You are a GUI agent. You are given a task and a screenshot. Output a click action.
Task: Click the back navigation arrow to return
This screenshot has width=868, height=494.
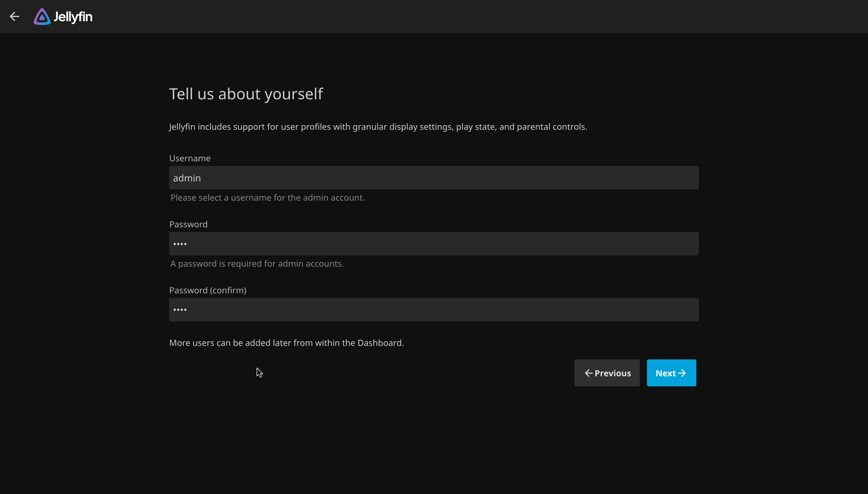pos(14,16)
